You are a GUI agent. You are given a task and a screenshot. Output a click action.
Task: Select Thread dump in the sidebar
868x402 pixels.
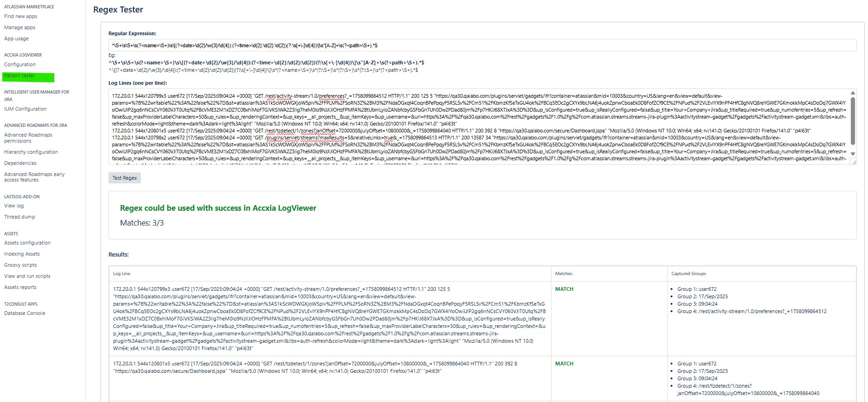pos(19,217)
